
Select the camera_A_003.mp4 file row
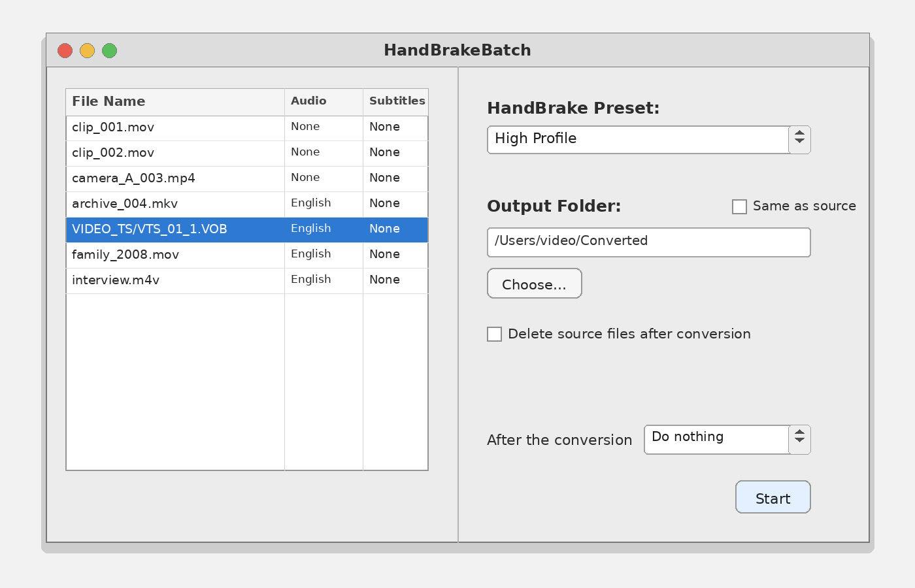(x=247, y=179)
